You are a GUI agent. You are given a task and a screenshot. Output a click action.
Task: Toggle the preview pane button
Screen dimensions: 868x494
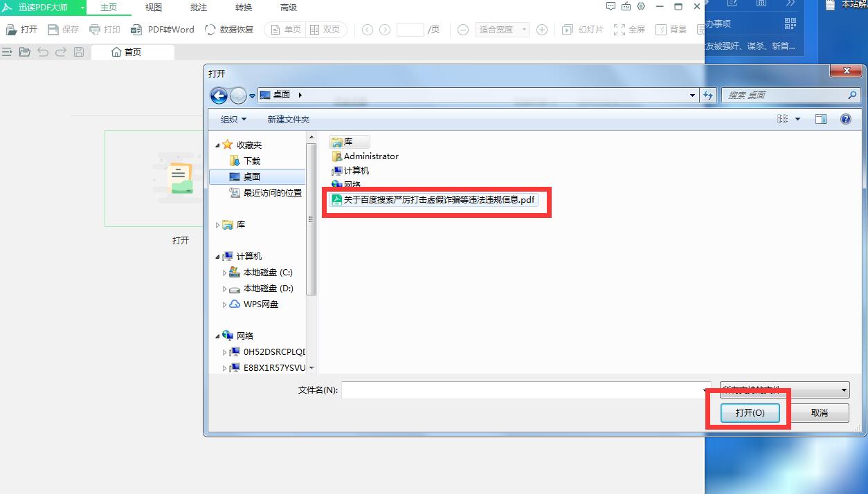(821, 119)
